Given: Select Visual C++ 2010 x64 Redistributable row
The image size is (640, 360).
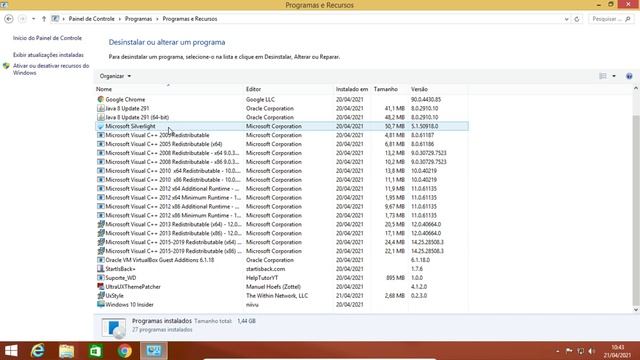Looking at the screenshot, I should pyautogui.click(x=282, y=171).
